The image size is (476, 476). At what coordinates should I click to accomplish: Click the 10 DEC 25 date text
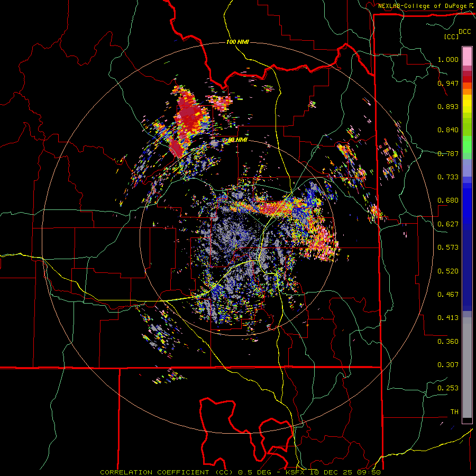[331, 472]
